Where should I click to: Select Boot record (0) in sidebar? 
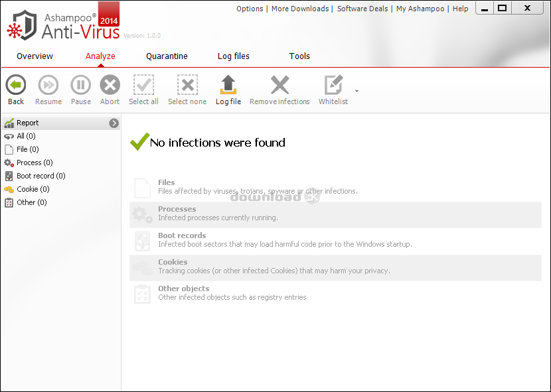pyautogui.click(x=41, y=176)
